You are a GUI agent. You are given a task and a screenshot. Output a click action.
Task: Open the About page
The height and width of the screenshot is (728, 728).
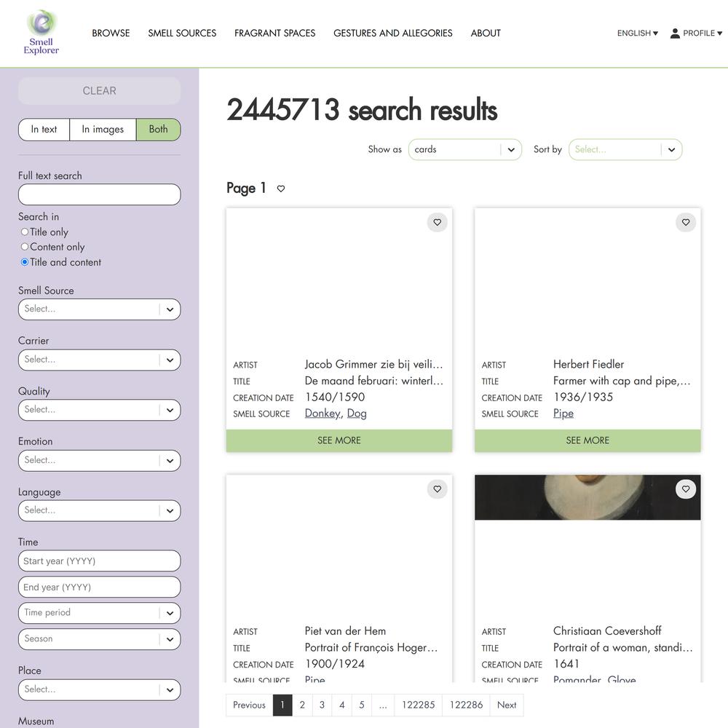(486, 33)
